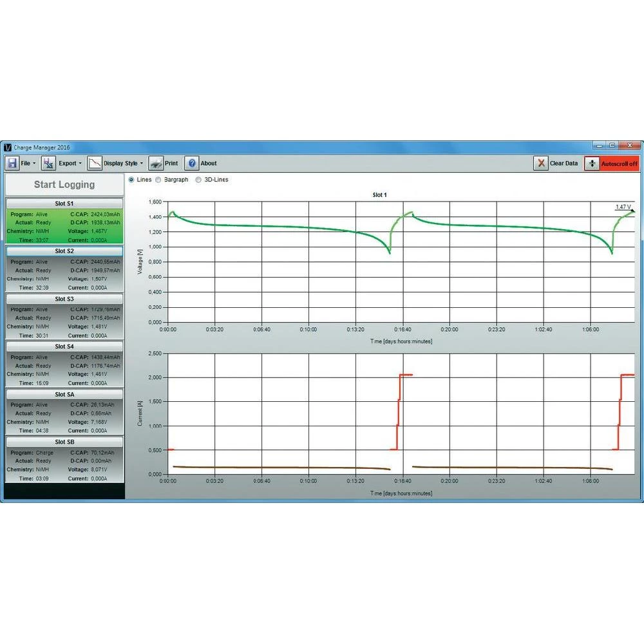Click the Print printer icon
The image size is (644, 644).
pos(155,164)
